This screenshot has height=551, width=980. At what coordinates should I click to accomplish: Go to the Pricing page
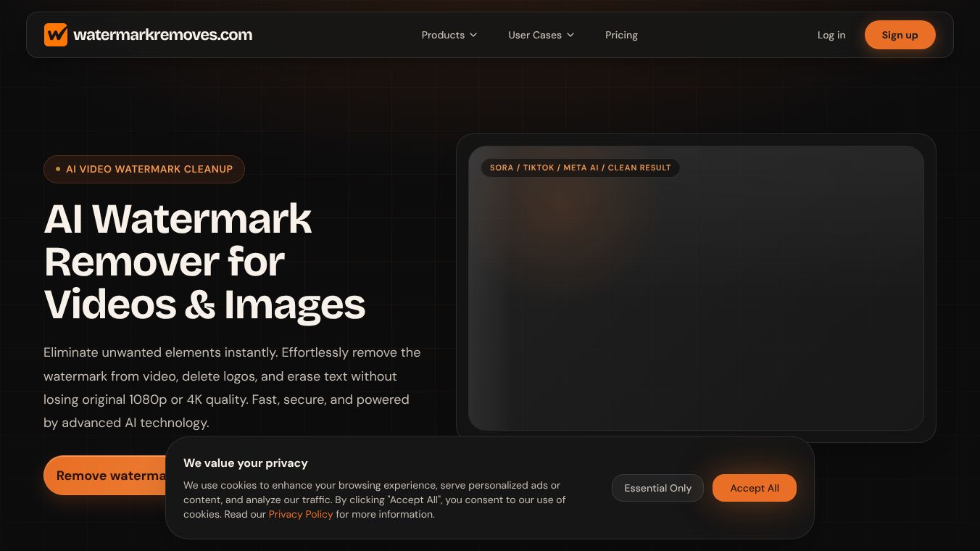pos(621,35)
